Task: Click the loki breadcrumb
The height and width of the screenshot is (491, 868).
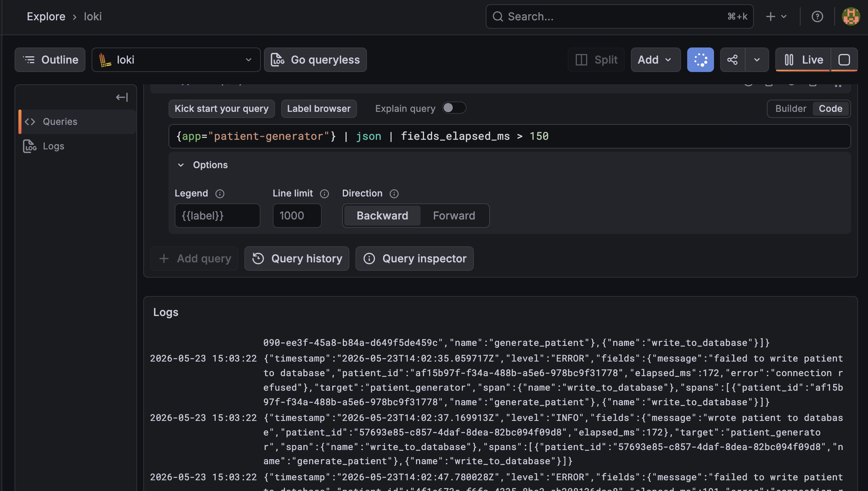Action: pos(93,16)
